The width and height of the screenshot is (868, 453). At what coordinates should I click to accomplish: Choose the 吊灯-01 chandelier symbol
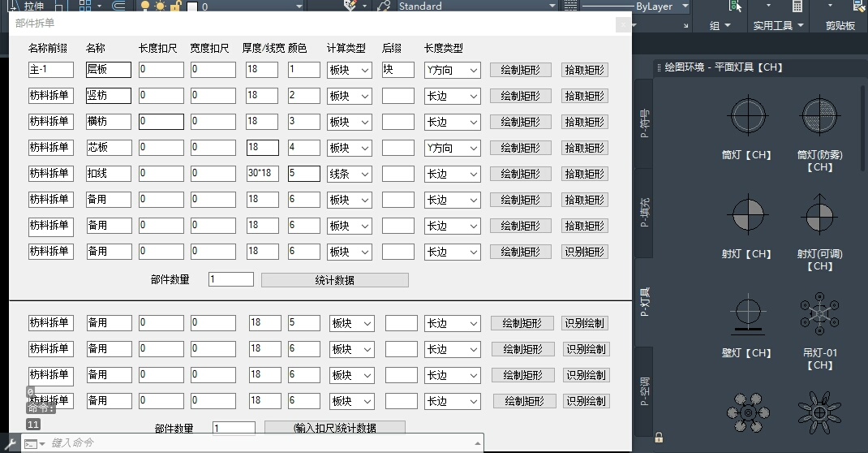coord(819,314)
